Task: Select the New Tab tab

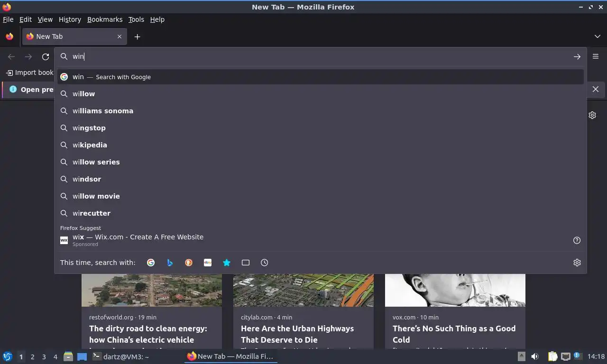Action: click(x=74, y=36)
